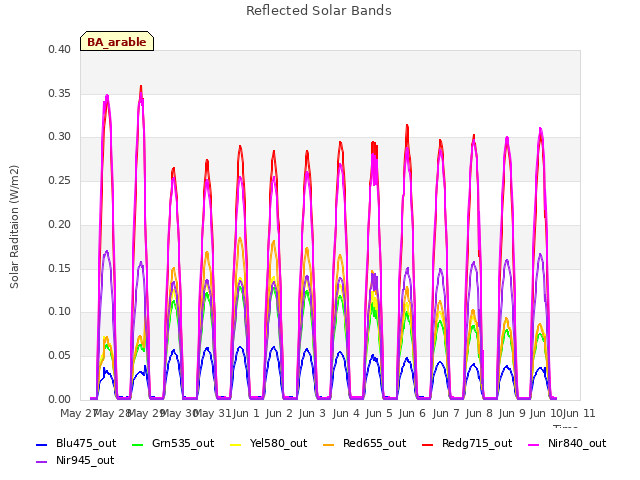Click the Grn535_out legend label
640x480 pixels.
tap(183, 443)
